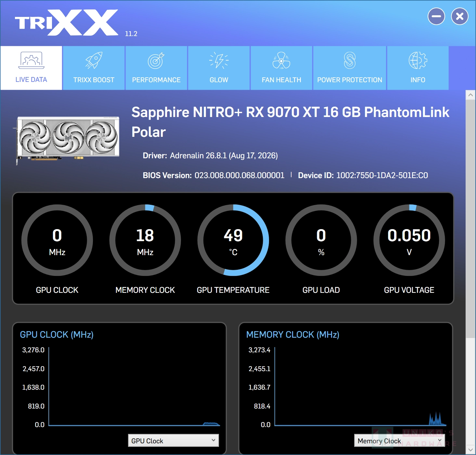
Task: Select the Glow lightning icon
Action: pyautogui.click(x=219, y=60)
